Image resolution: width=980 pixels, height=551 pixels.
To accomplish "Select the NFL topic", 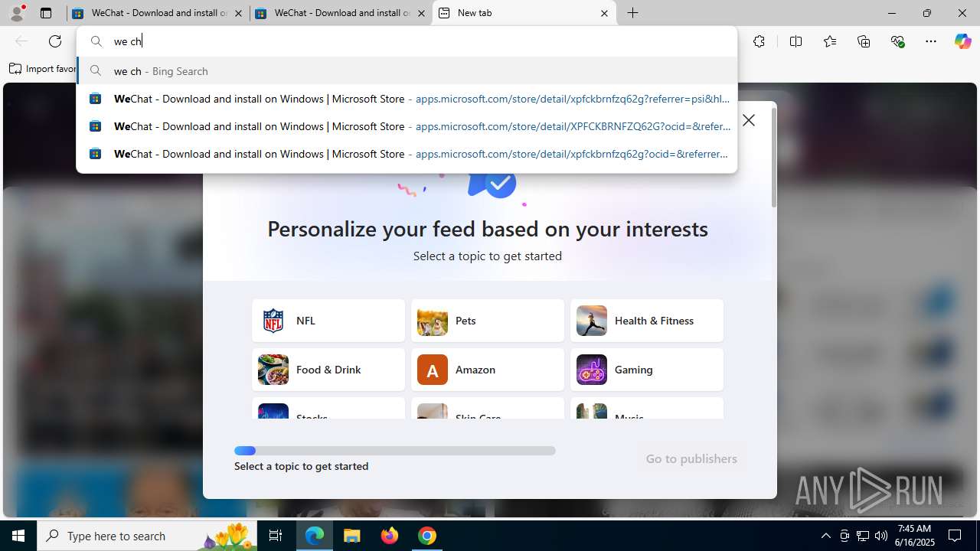I will pyautogui.click(x=328, y=321).
